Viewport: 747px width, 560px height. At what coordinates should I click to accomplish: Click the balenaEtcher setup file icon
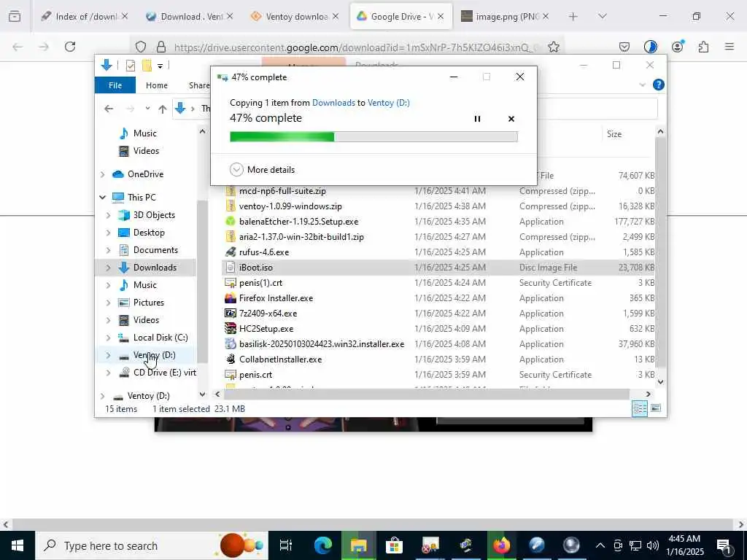pos(231,222)
